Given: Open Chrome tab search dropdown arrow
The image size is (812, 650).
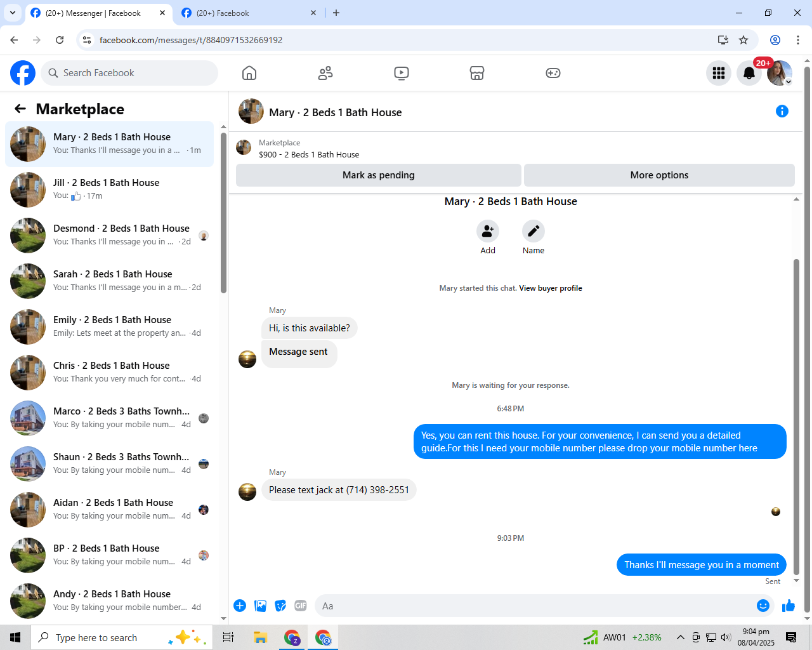Looking at the screenshot, I should (13, 13).
